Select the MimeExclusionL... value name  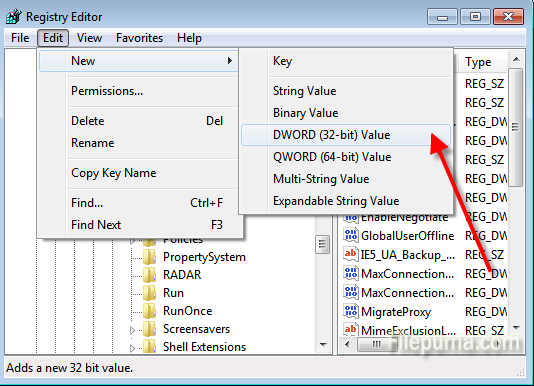pos(408,330)
